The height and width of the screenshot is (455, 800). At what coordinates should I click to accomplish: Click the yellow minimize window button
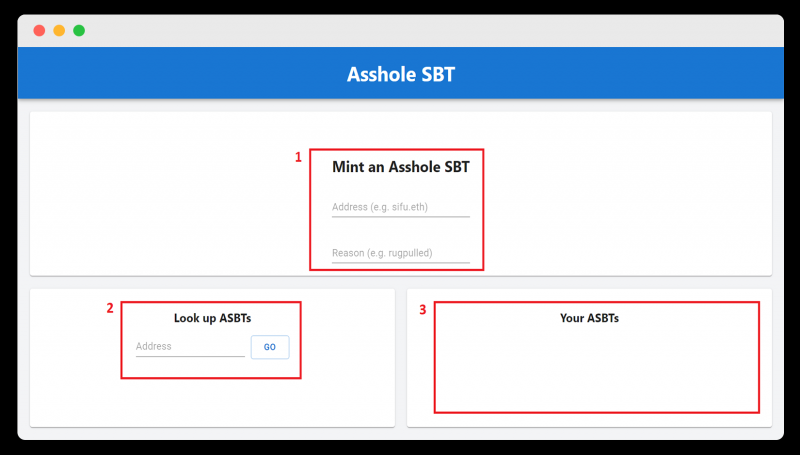[59, 31]
